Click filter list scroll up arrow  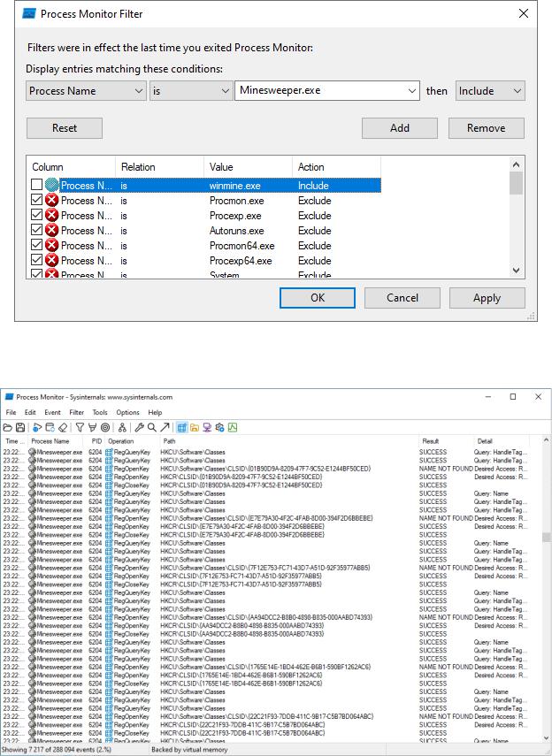click(x=516, y=164)
